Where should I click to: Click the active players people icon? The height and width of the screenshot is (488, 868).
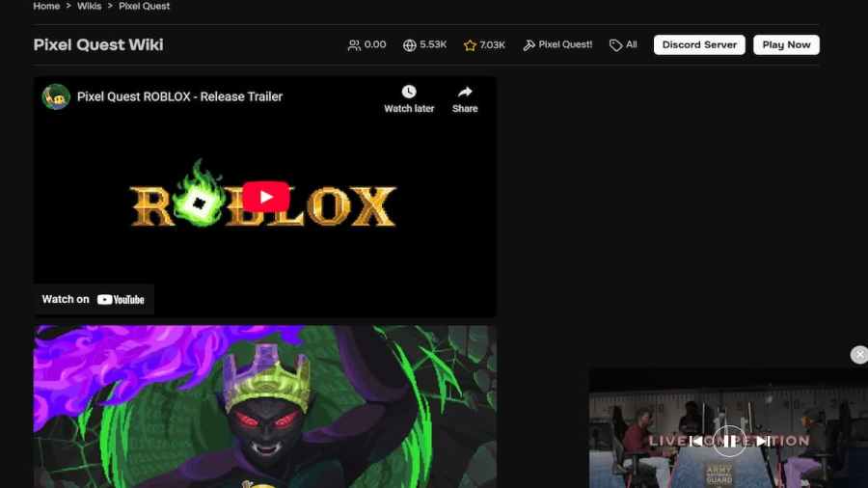click(354, 45)
